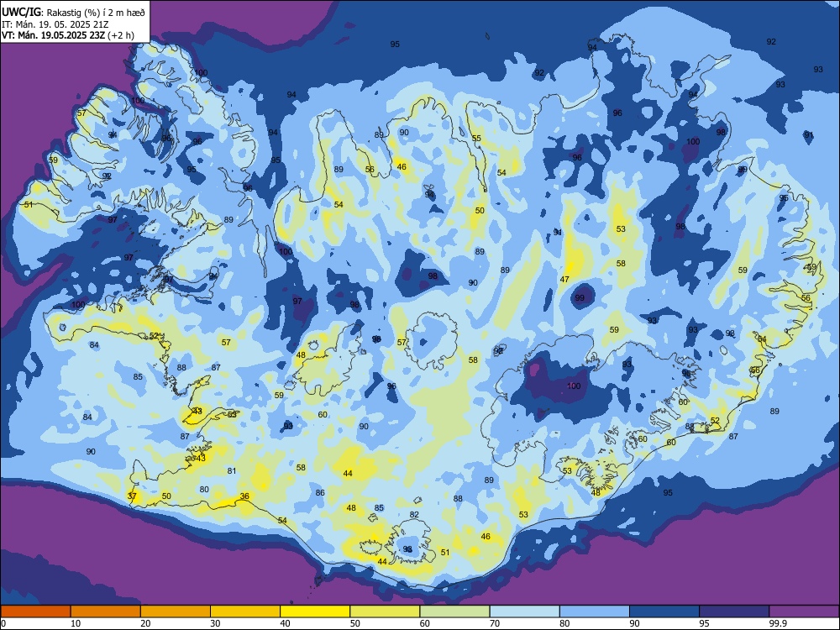This screenshot has width=840, height=630.
Task: Click legend tick label '70'
Action: coord(495,623)
